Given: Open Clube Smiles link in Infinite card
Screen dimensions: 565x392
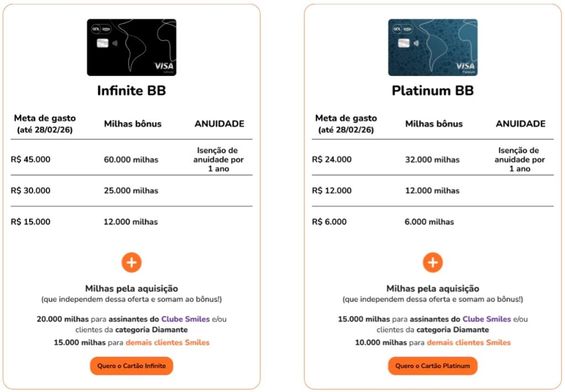Looking at the screenshot, I should click(x=185, y=319).
